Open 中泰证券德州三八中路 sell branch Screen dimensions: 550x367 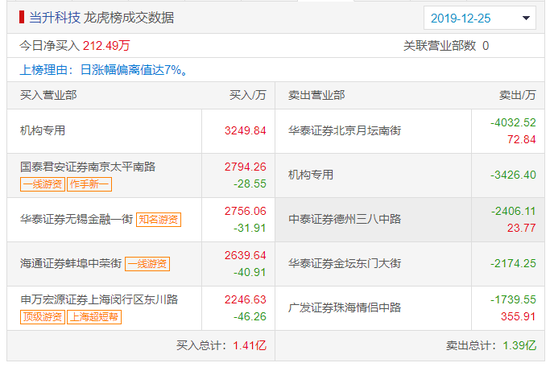[344, 219]
